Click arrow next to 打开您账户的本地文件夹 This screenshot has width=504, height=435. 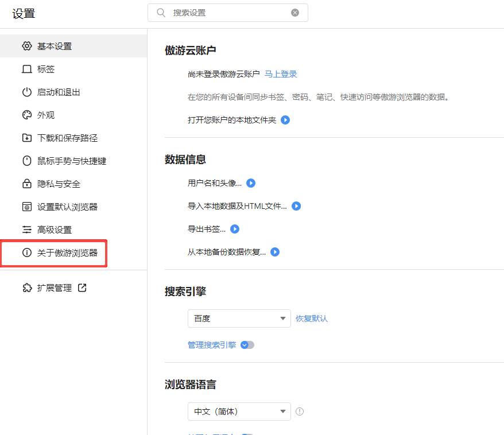tap(285, 120)
